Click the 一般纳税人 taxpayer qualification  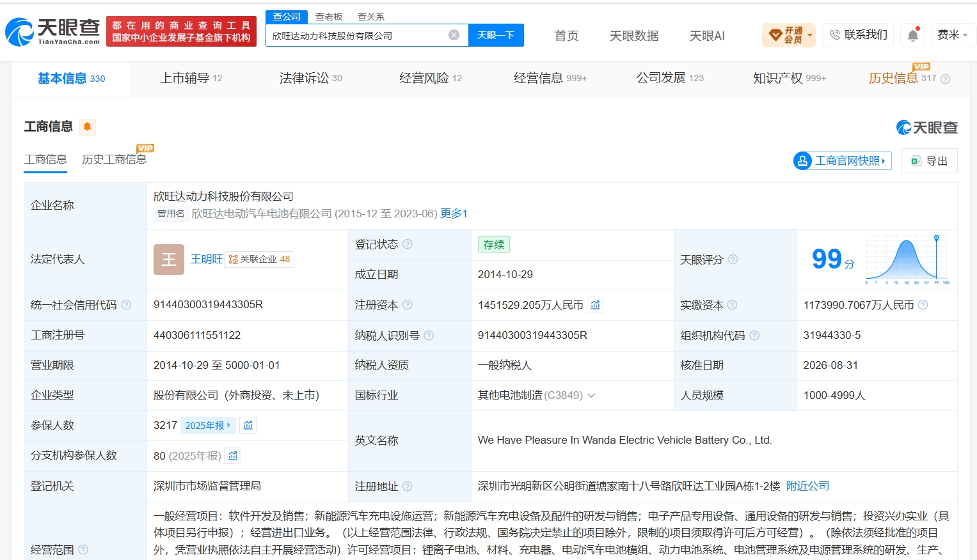pos(505,366)
